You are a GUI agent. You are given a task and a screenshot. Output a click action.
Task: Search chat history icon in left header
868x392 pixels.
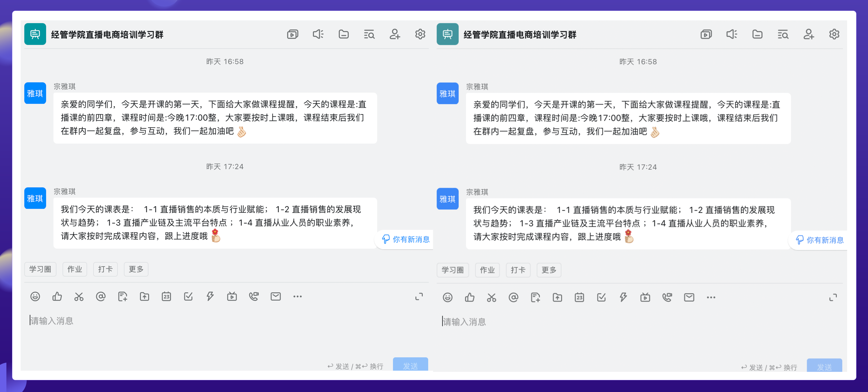pos(369,34)
